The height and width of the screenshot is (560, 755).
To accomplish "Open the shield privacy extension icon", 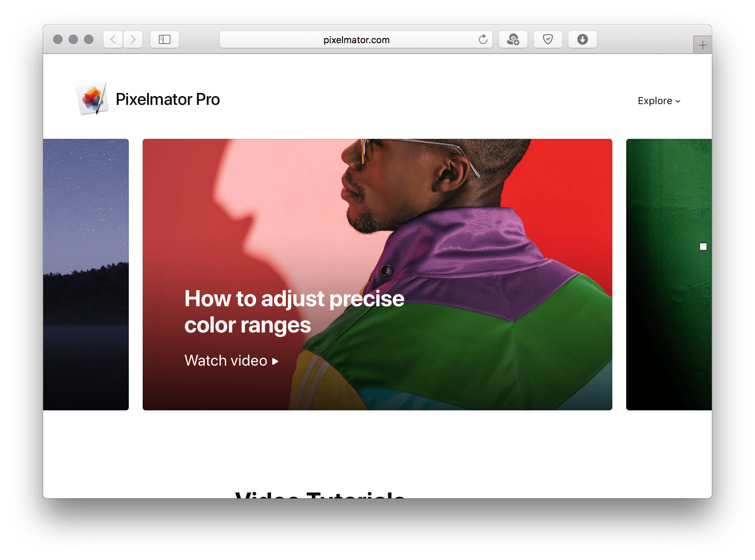I will pyautogui.click(x=548, y=39).
